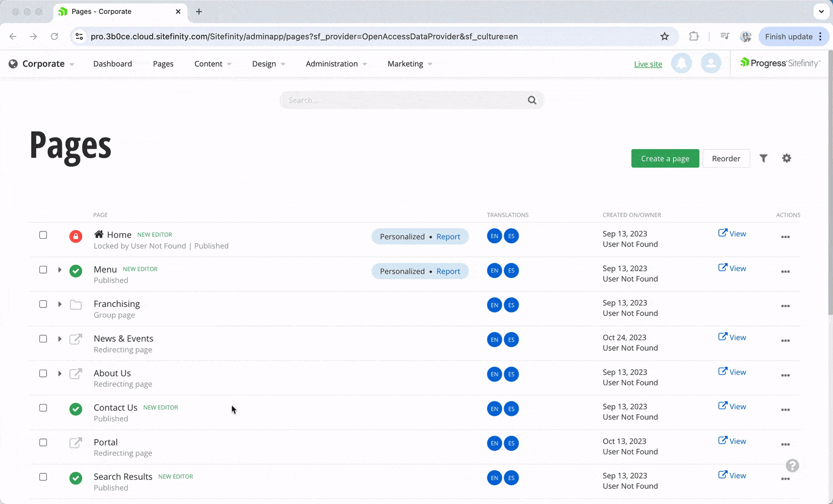
Task: Click the ES translation badge for Home
Action: coord(511,236)
